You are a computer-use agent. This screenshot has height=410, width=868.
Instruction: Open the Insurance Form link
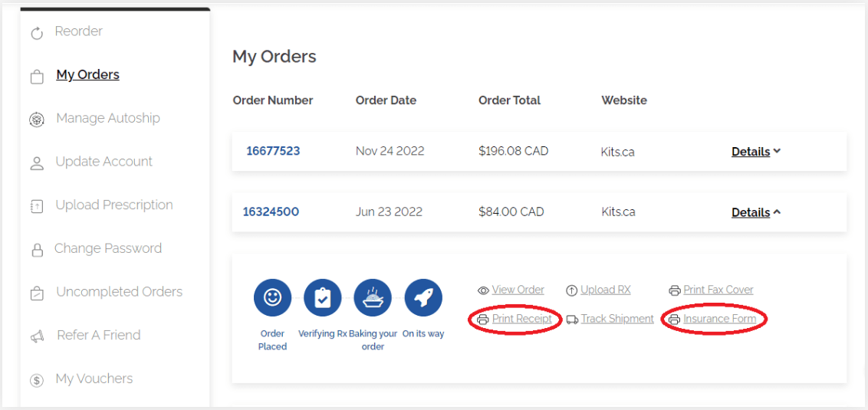719,319
